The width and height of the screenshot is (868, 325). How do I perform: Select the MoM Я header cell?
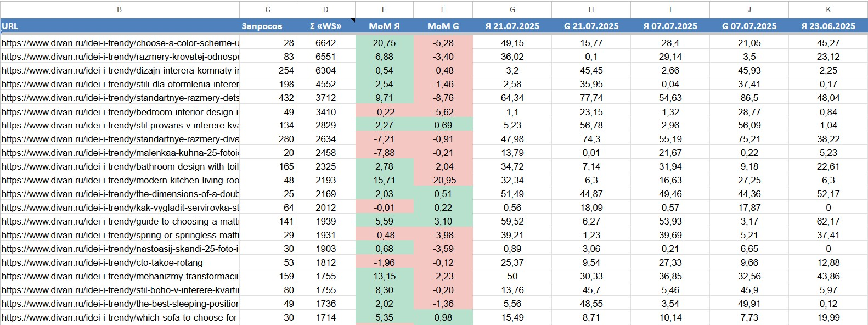tap(384, 26)
